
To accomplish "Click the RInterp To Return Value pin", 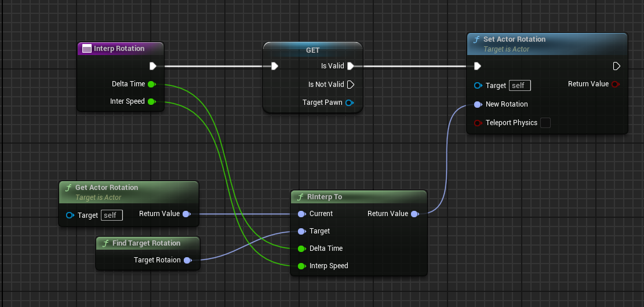I will [414, 214].
